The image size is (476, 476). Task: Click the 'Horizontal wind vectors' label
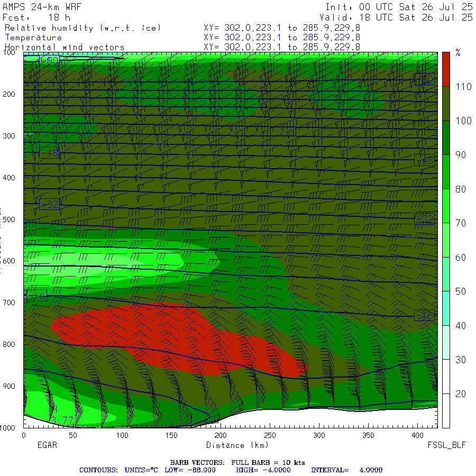(65, 48)
